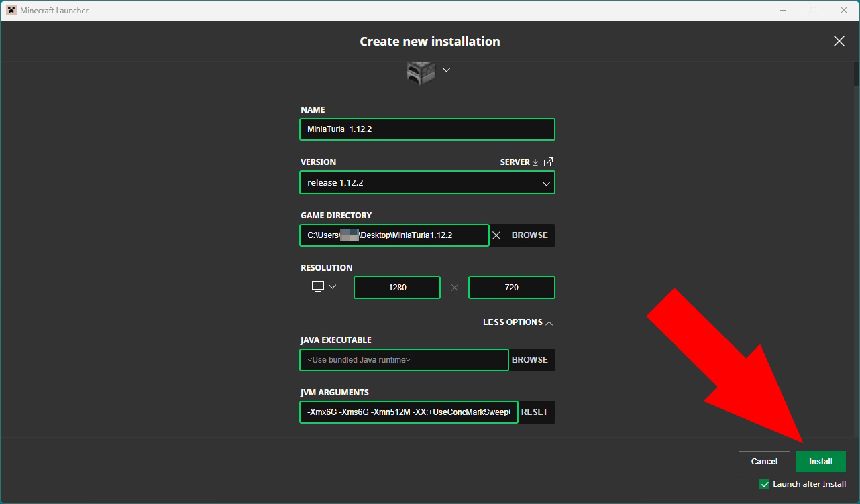Click the Java executable path field
This screenshot has height=504, width=860.
click(x=404, y=360)
